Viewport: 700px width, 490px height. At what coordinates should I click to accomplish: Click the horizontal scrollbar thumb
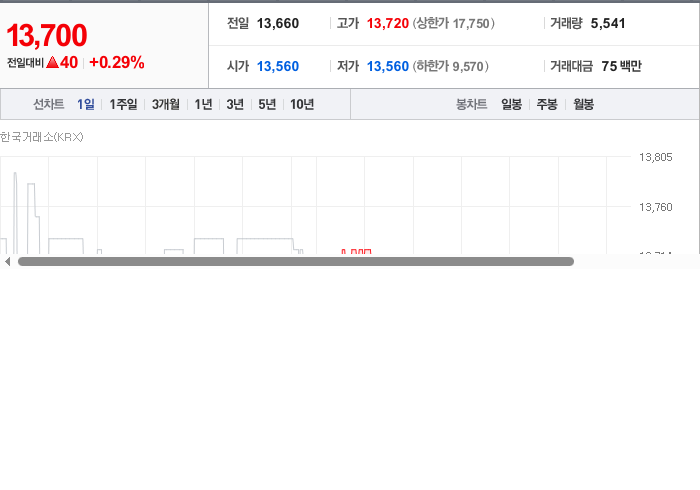point(296,262)
